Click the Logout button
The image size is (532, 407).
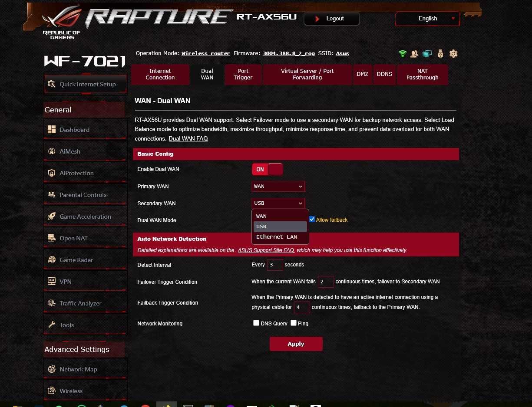click(x=331, y=19)
